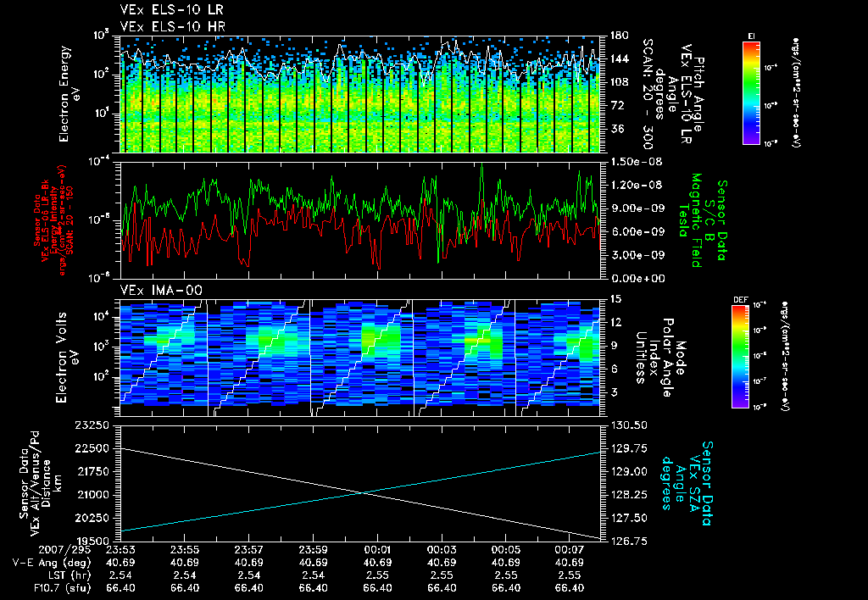The image size is (868, 600).
Task: Click the F10.7 value 66.40 under 23:53
Action: coord(120,588)
